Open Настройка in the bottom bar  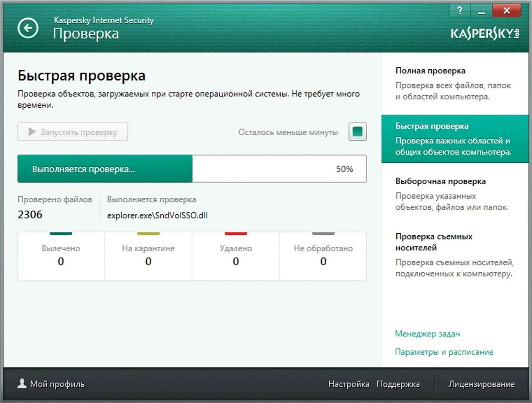[x=348, y=384]
